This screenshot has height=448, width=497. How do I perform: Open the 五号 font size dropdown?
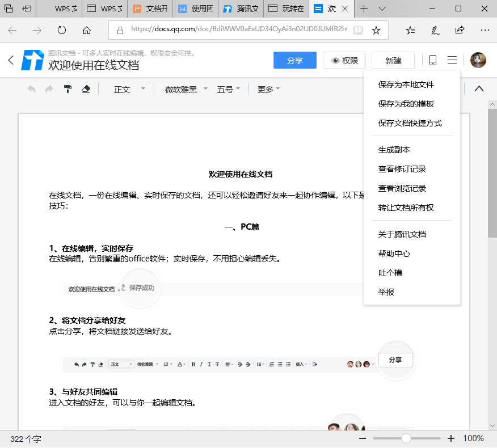click(229, 89)
